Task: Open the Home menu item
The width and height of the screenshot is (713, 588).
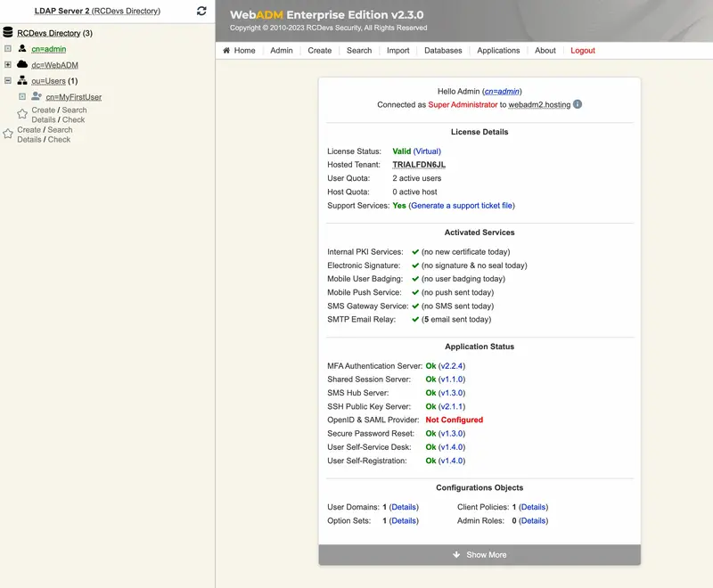Action: tap(239, 51)
